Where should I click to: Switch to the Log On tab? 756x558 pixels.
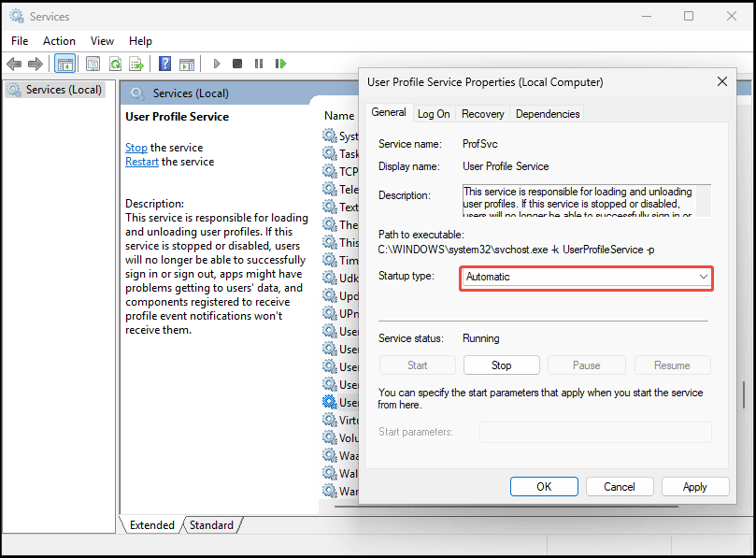coord(434,114)
